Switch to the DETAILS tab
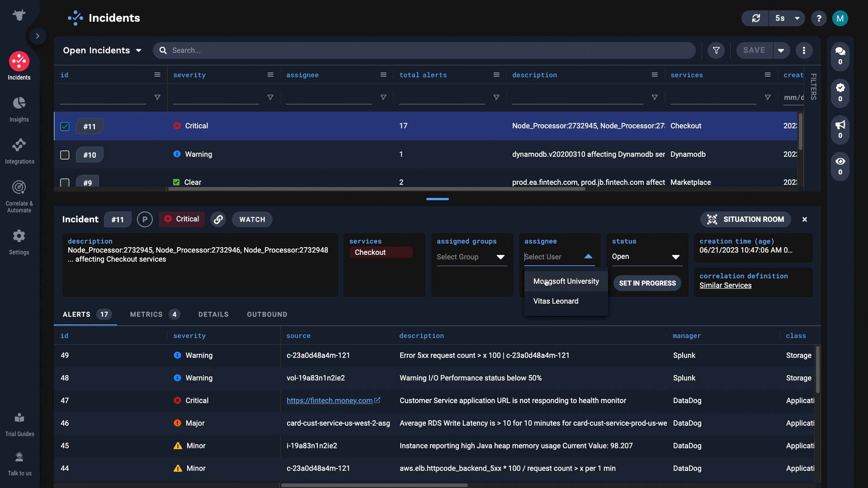The height and width of the screenshot is (488, 868). (x=213, y=314)
